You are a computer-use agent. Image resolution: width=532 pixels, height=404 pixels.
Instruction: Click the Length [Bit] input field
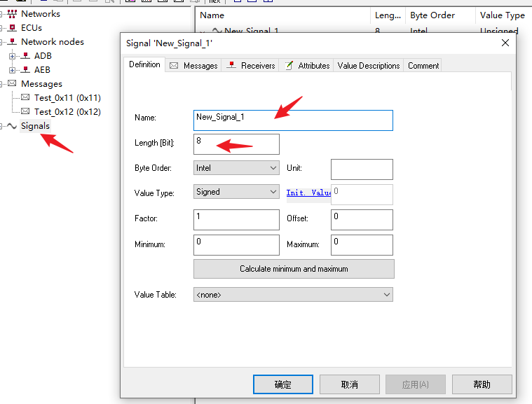point(236,144)
